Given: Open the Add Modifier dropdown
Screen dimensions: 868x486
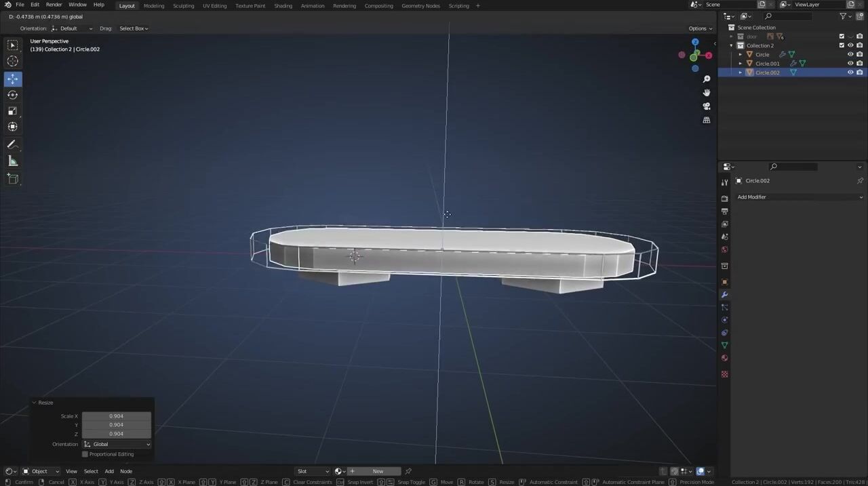Looking at the screenshot, I should [x=800, y=197].
